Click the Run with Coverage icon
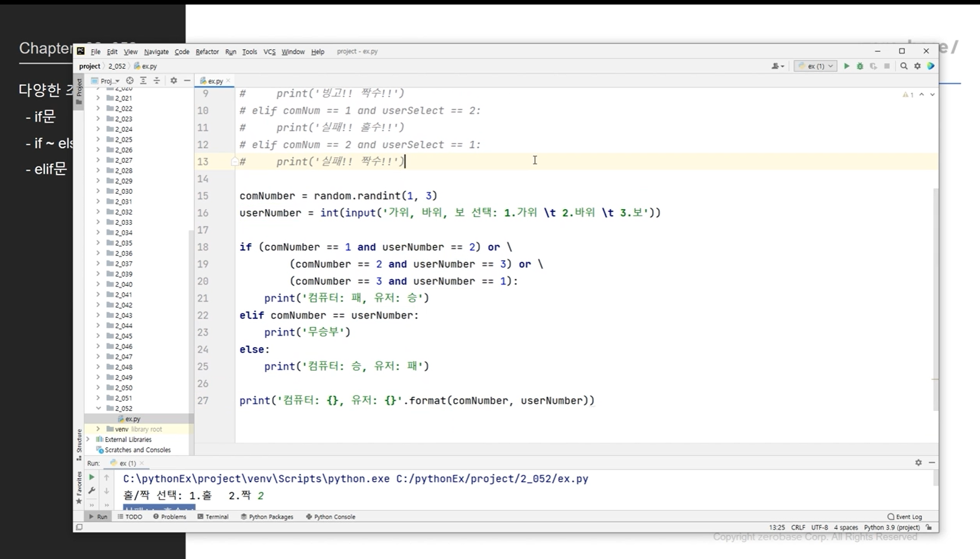The width and height of the screenshot is (980, 559). click(873, 66)
